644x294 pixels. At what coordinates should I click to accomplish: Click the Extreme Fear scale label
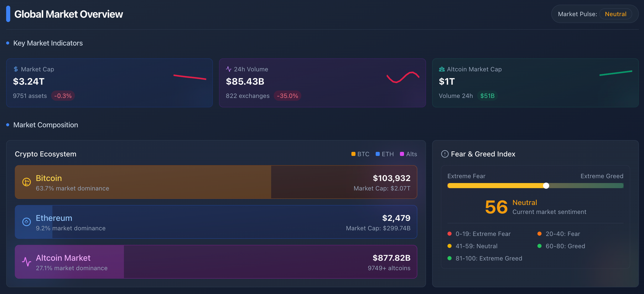[x=466, y=176]
